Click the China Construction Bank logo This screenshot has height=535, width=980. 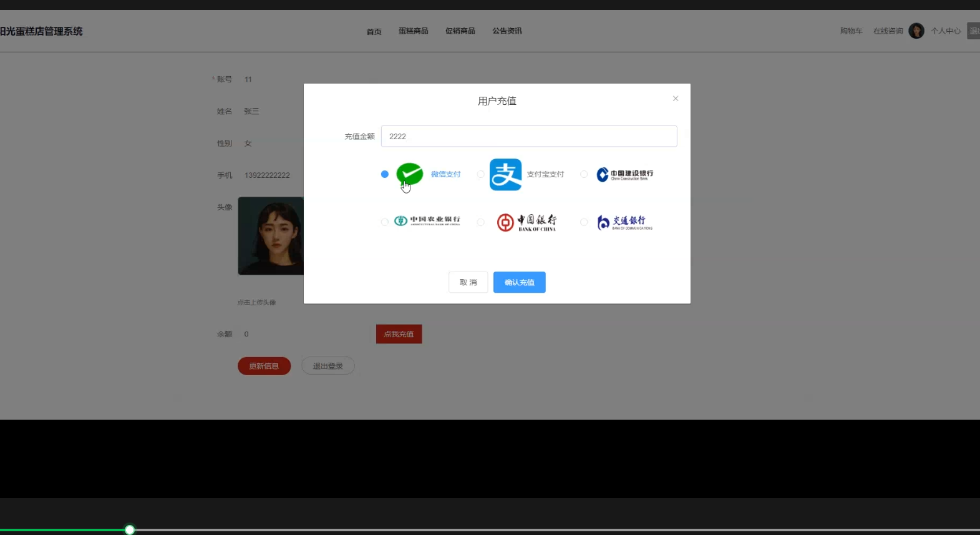(x=624, y=174)
